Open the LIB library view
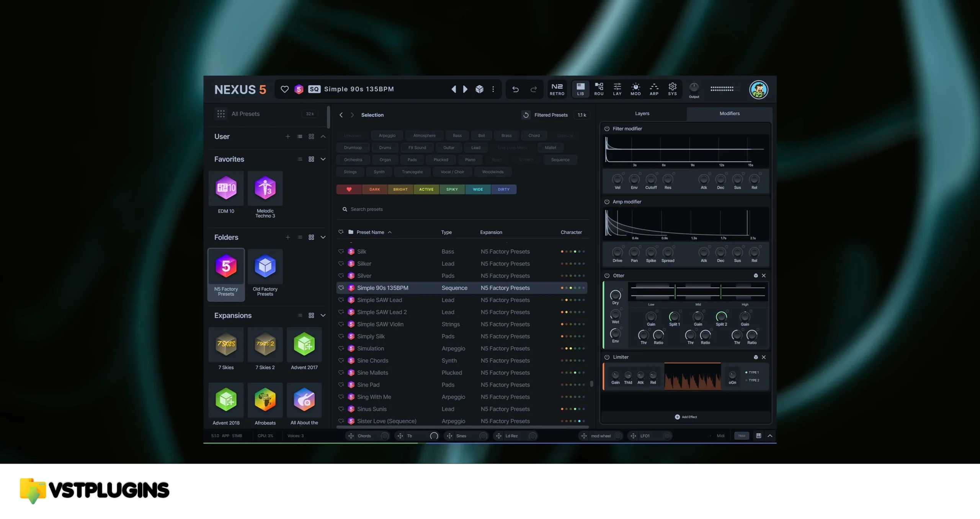Viewport: 980px width, 519px height. [x=580, y=89]
